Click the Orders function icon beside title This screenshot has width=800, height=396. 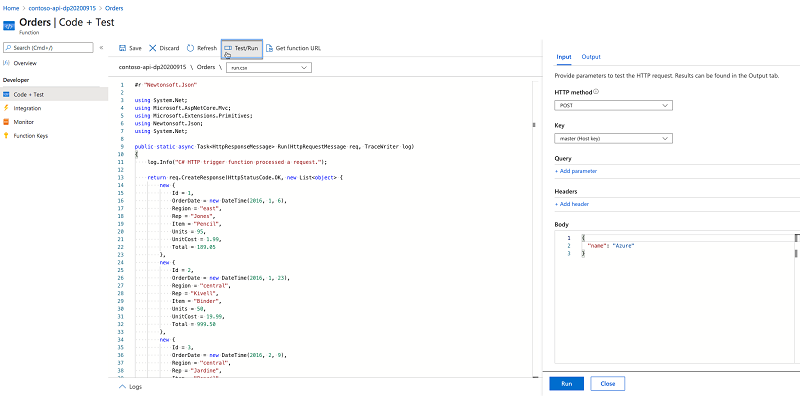(x=9, y=26)
